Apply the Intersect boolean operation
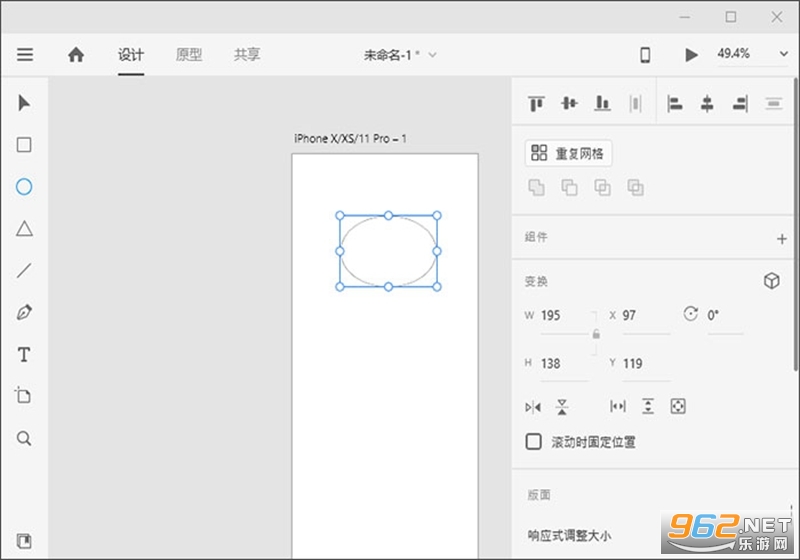 603,188
